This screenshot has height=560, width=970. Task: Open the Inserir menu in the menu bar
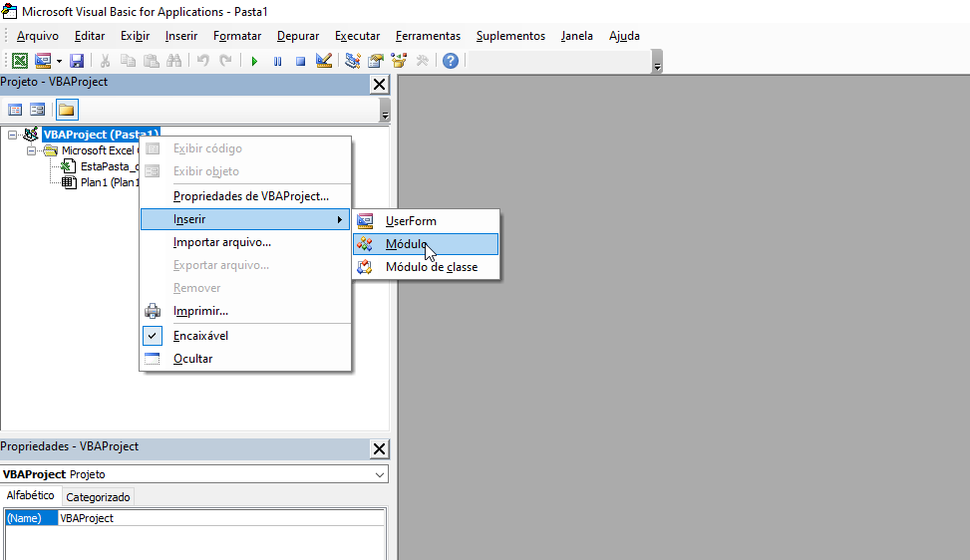click(x=181, y=36)
